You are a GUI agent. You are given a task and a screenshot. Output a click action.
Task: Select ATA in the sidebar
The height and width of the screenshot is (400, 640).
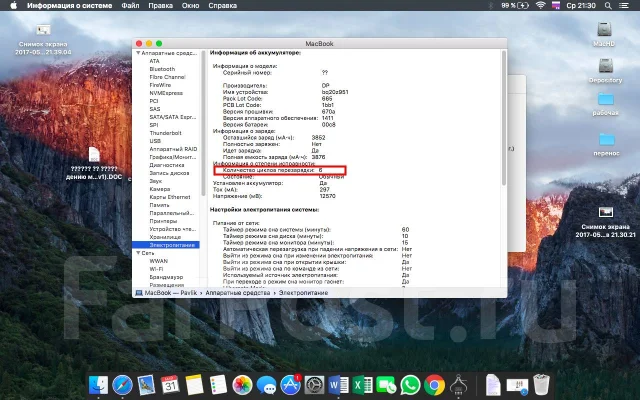click(154, 61)
